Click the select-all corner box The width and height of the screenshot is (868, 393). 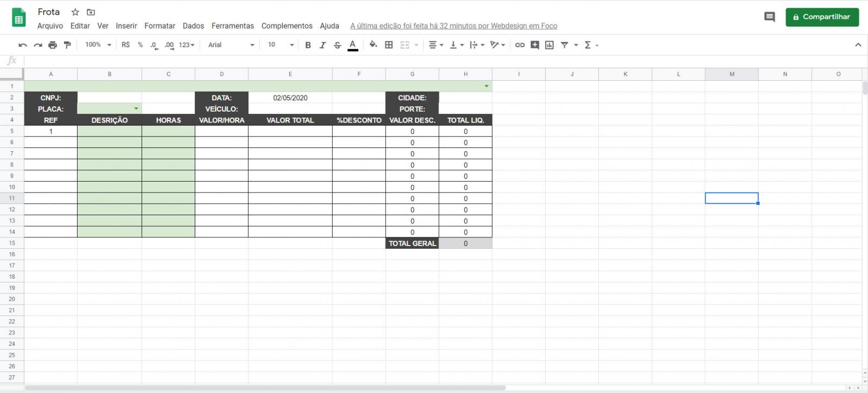(12, 74)
